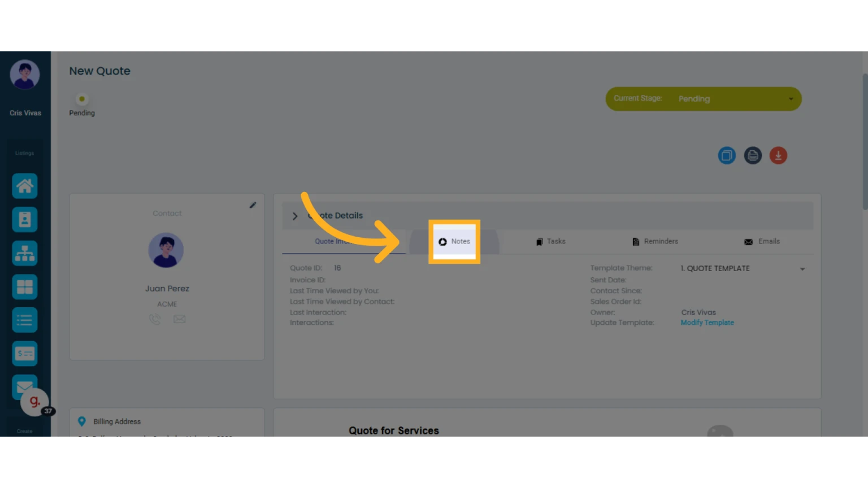868x488 pixels.
Task: Click the email icon under Juan Perez
Action: [x=179, y=319]
